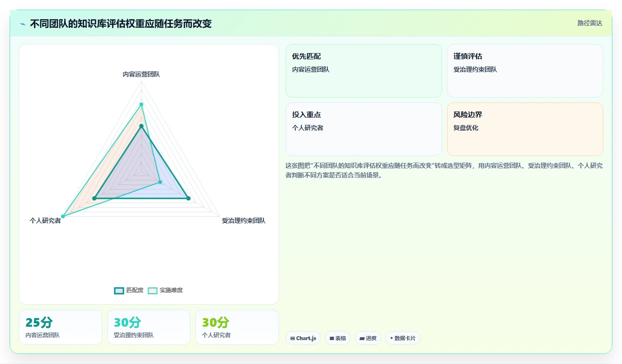Image resolution: width=622 pixels, height=364 pixels.
Task: Click the 匹配度 point on 受治理约束团队 axis
Action: click(x=189, y=198)
